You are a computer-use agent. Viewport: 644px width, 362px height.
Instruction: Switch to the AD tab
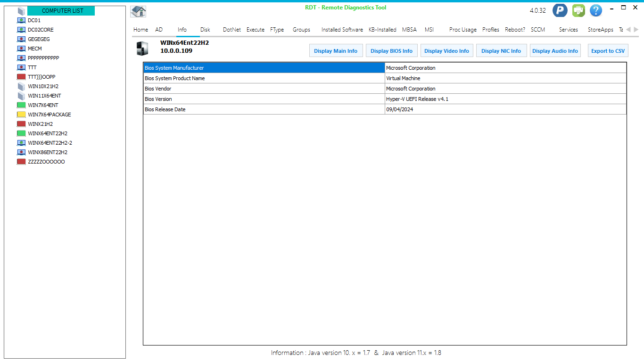(159, 30)
